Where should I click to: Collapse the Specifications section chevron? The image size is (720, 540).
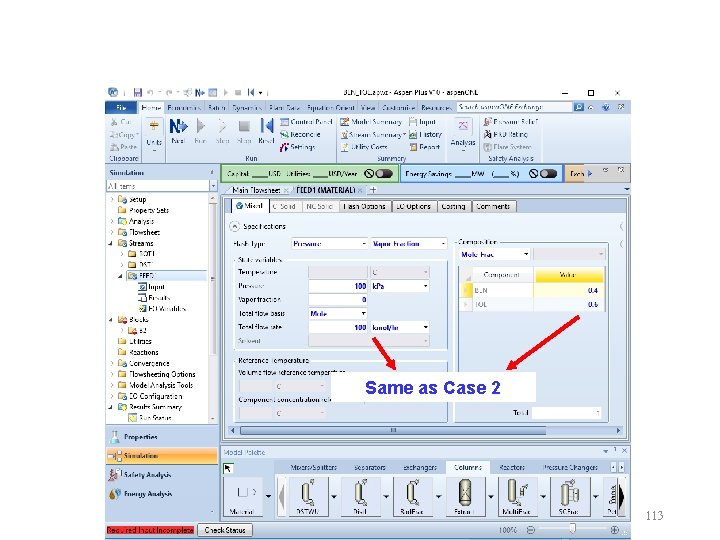point(234,226)
